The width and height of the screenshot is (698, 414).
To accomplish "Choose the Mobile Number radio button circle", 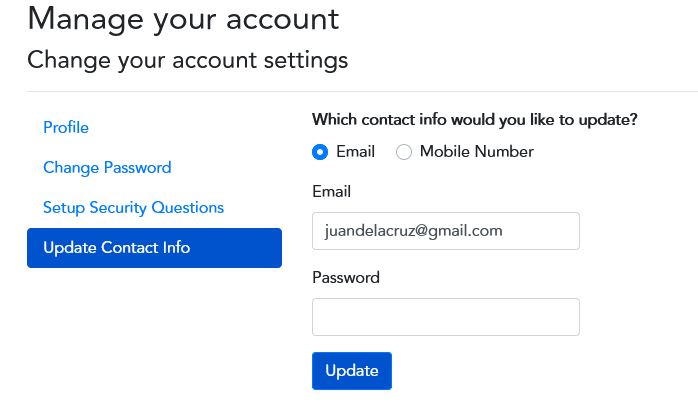I will (404, 152).
